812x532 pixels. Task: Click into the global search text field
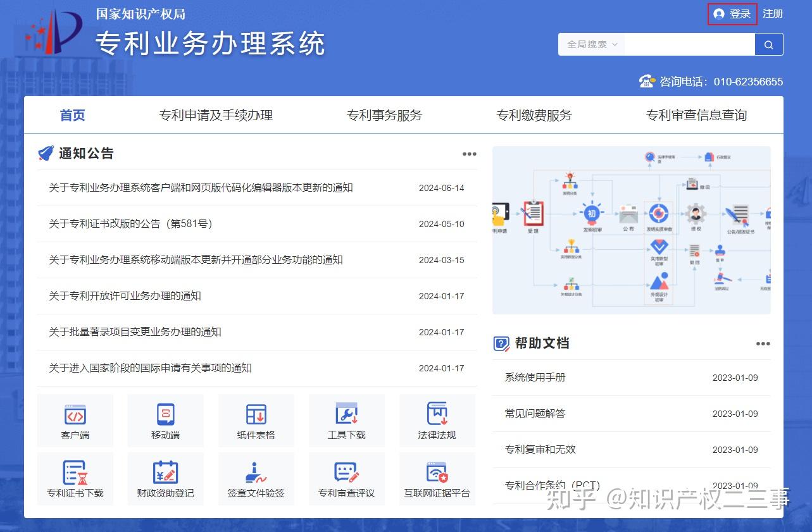[x=690, y=44]
